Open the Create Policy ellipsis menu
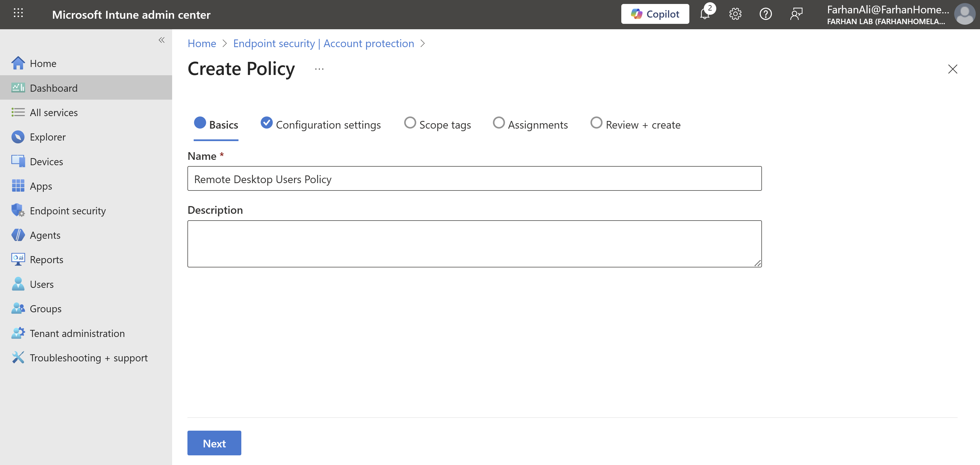Image resolution: width=980 pixels, height=465 pixels. click(x=319, y=69)
